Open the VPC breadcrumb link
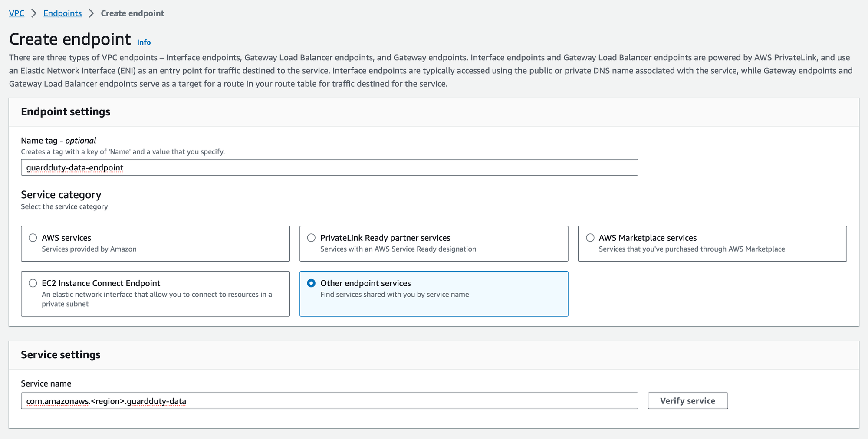Screen dimensions: 868x439 (16, 13)
